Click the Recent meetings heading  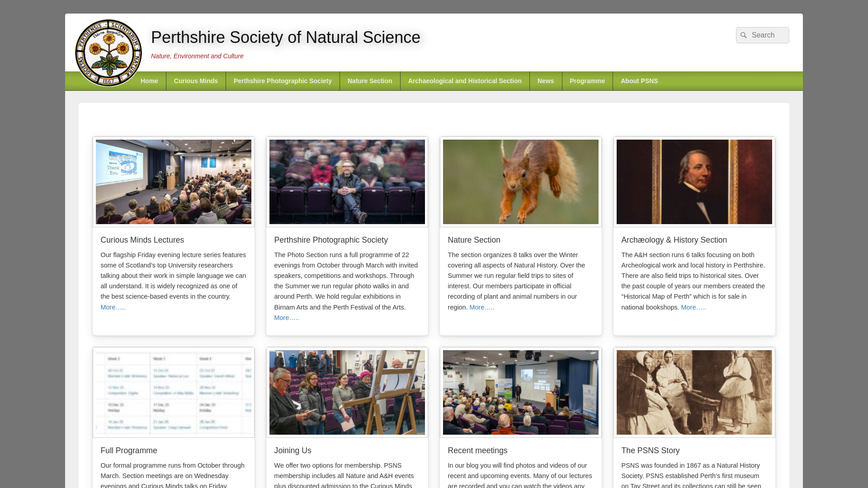[477, 450]
